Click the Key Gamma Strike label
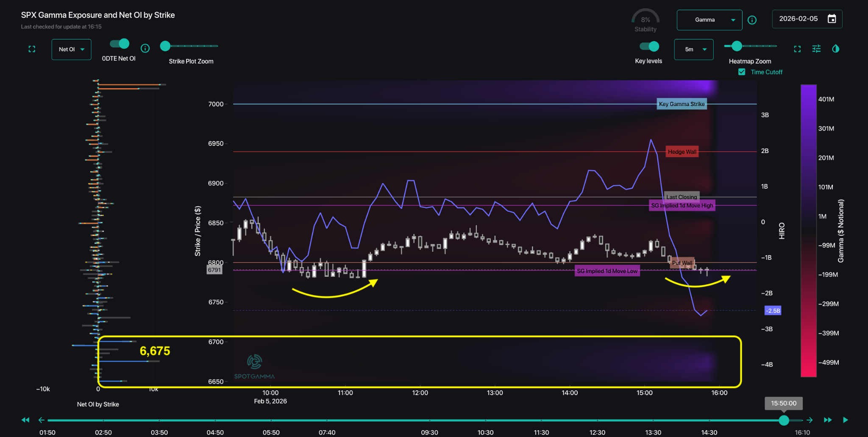Viewport: 868px width, 437px height. (x=682, y=104)
